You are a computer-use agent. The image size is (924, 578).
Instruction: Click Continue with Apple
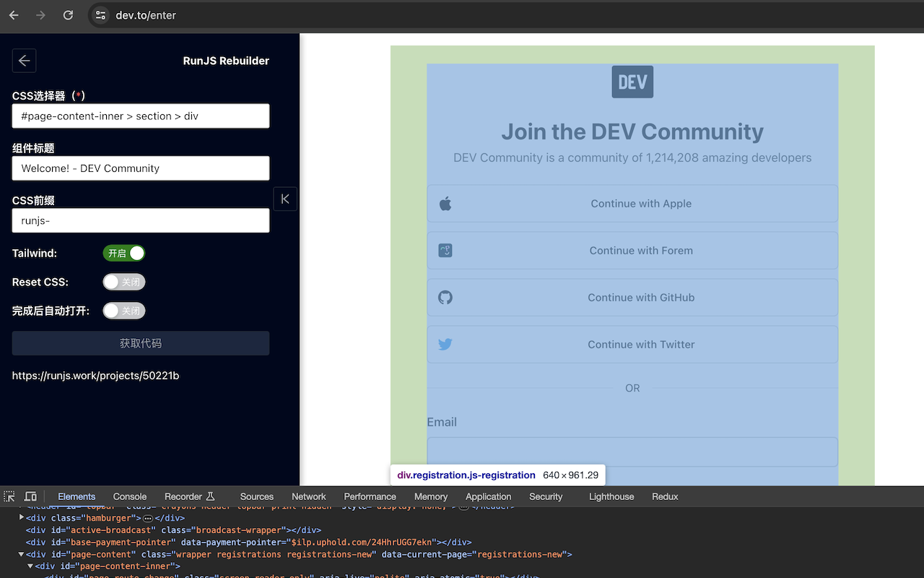632,204
